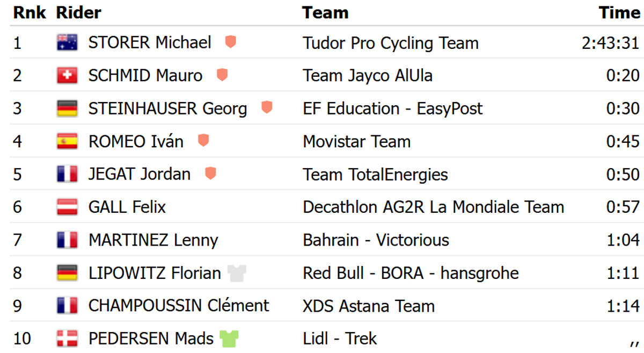Click the shield icon next to JEGAT Jordan

(210, 174)
